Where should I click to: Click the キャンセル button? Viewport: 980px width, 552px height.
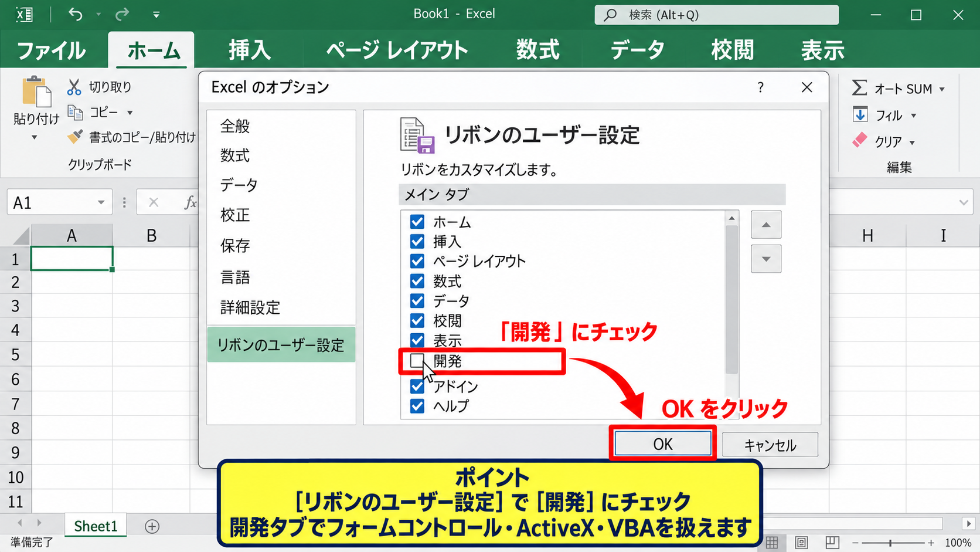[770, 445]
